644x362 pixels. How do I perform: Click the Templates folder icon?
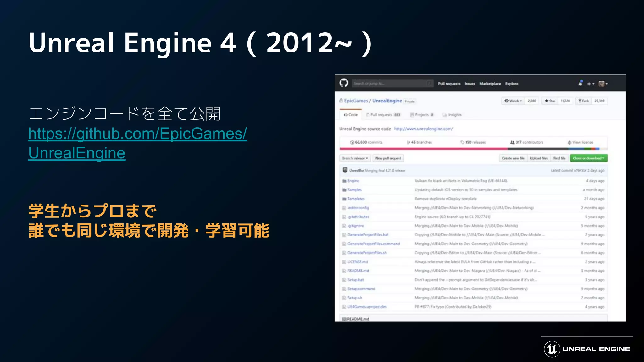(x=344, y=199)
